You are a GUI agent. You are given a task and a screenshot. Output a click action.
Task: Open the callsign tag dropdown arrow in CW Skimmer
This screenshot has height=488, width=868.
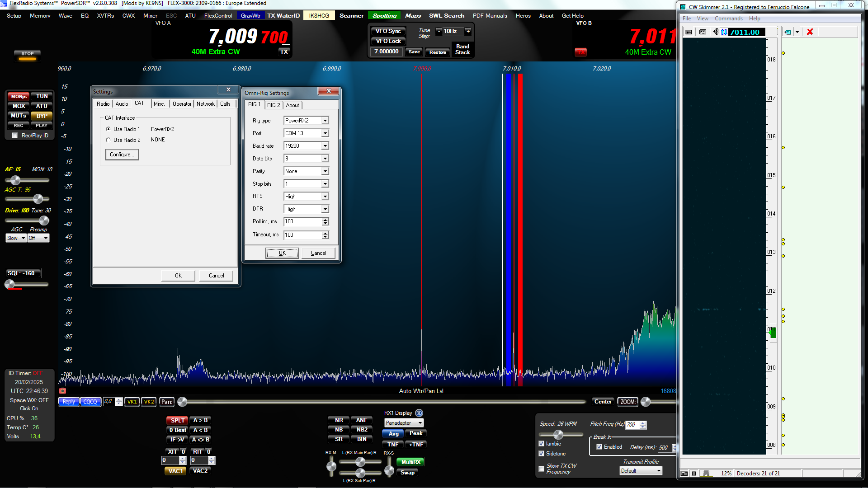pos(797,32)
